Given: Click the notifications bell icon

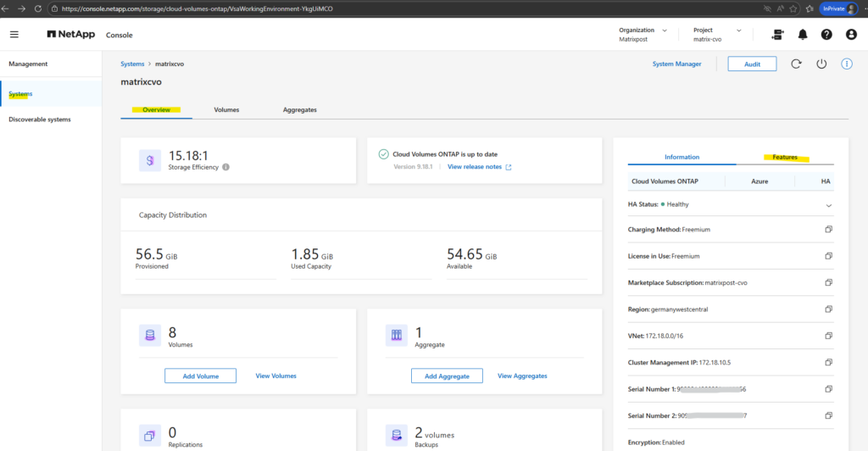Looking at the screenshot, I should point(802,35).
